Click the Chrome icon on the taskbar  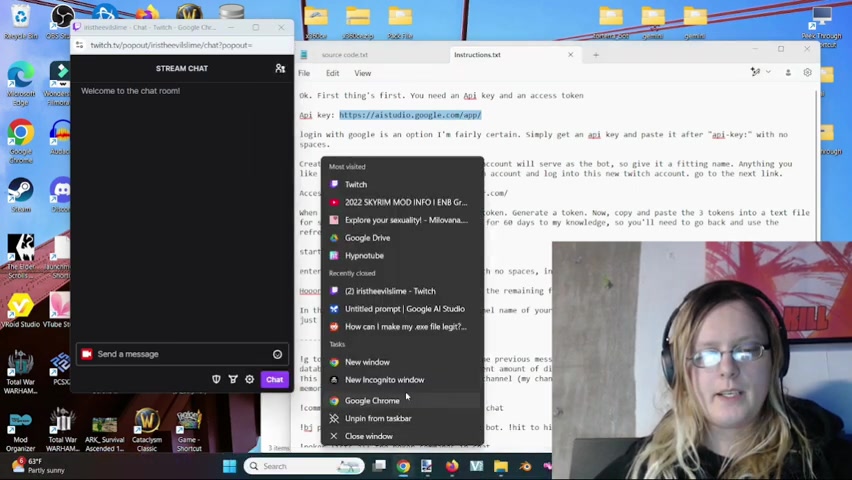pyautogui.click(x=403, y=466)
